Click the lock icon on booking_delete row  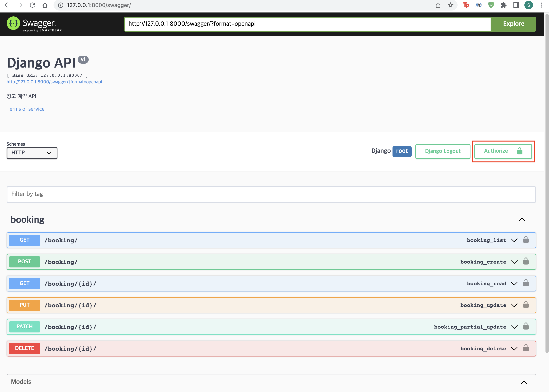click(526, 348)
